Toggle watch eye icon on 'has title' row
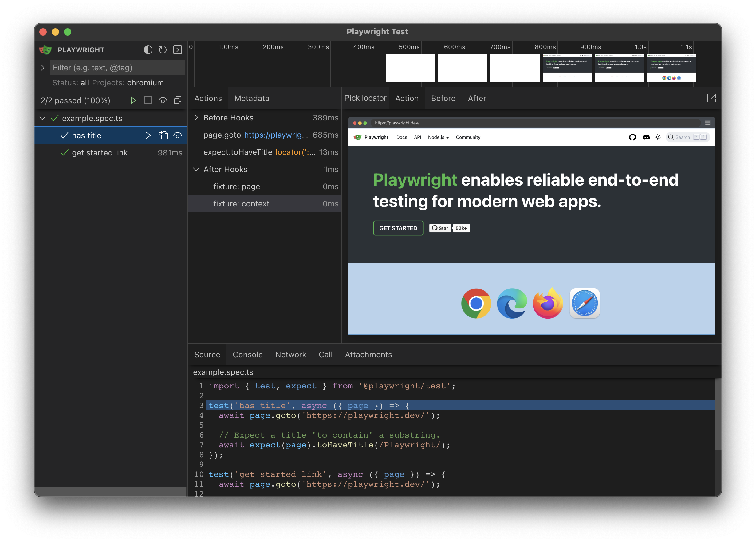The image size is (756, 542). (178, 135)
